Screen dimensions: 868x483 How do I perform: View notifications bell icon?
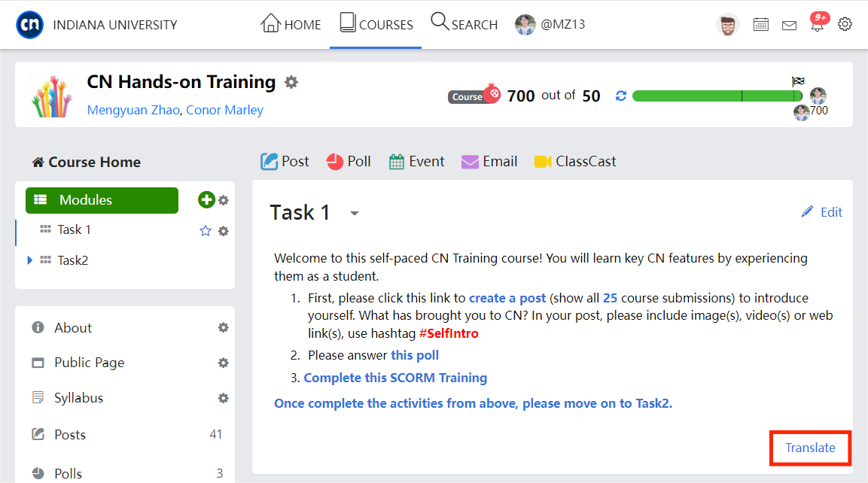tap(818, 23)
